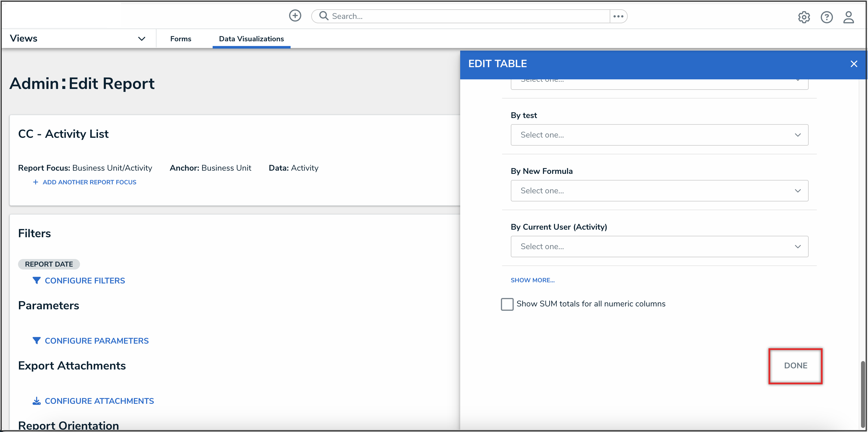
Task: Click Add Another Report Focus link
Action: click(89, 182)
